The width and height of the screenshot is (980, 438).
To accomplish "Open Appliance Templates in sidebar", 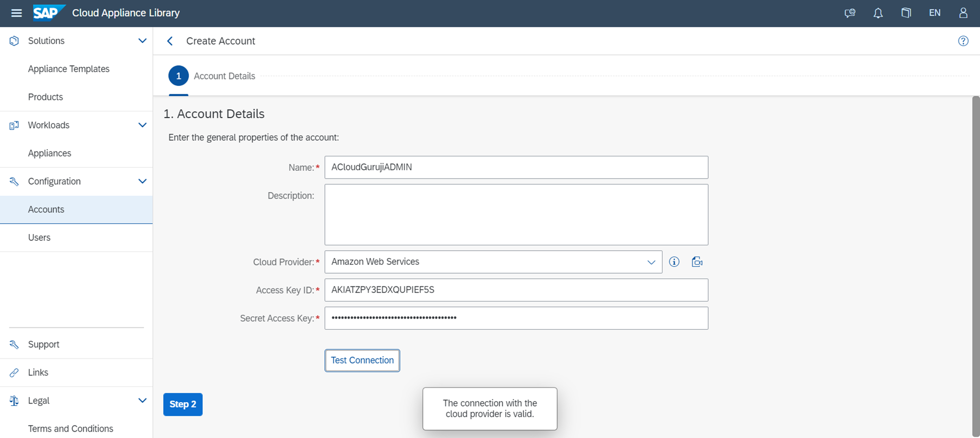I will [x=69, y=69].
